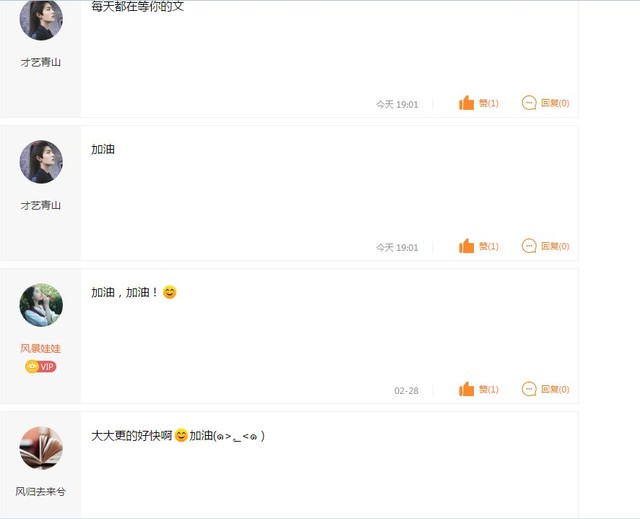The width and height of the screenshot is (640, 519).
Task: Click reply bubble on 风景娃娃's comment
Action: [x=529, y=389]
